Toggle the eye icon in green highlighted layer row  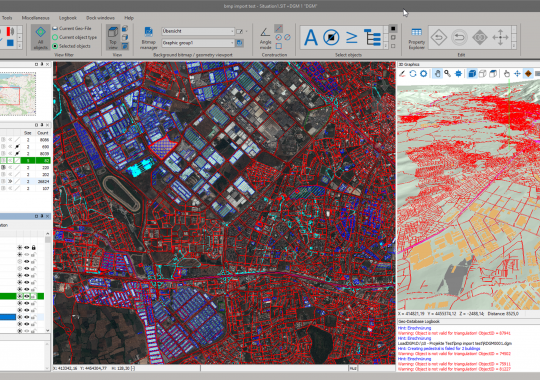point(27,296)
